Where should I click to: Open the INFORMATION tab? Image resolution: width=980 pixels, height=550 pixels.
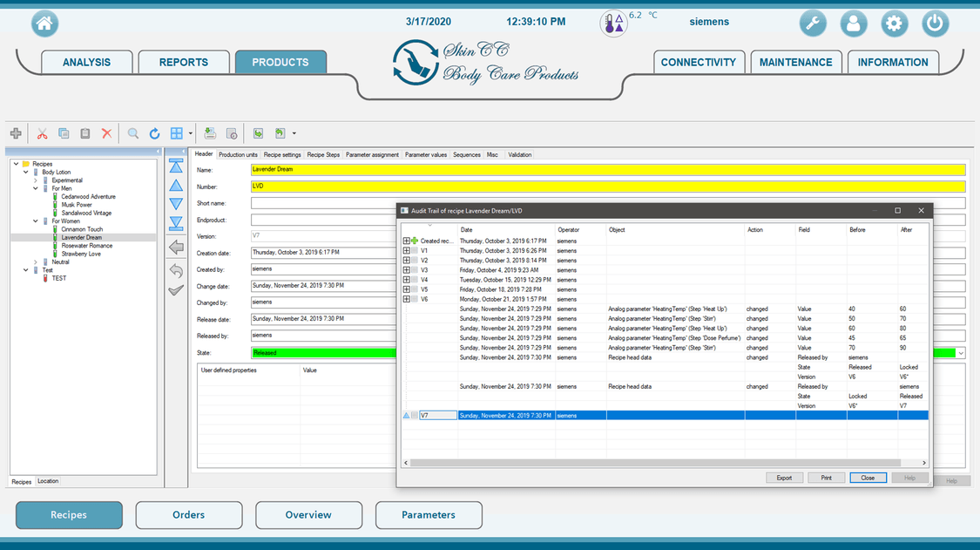pos(893,63)
